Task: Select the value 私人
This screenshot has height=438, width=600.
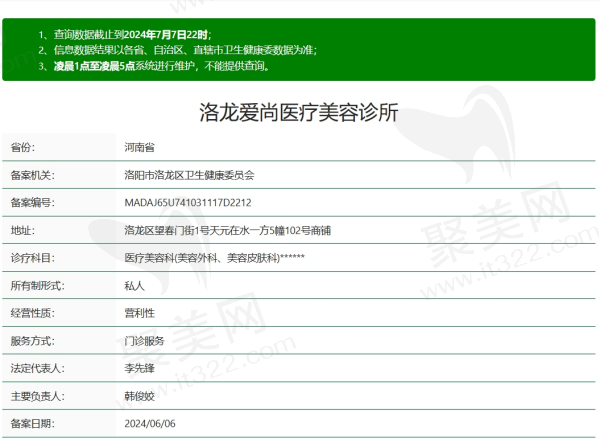Action: coord(134,286)
